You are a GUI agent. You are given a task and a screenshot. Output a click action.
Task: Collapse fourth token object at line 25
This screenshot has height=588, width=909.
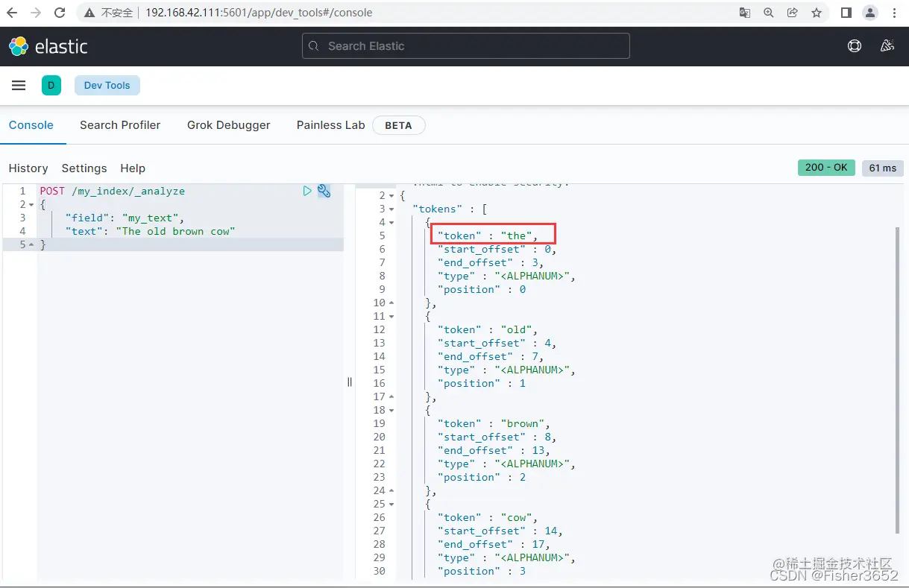pos(391,504)
